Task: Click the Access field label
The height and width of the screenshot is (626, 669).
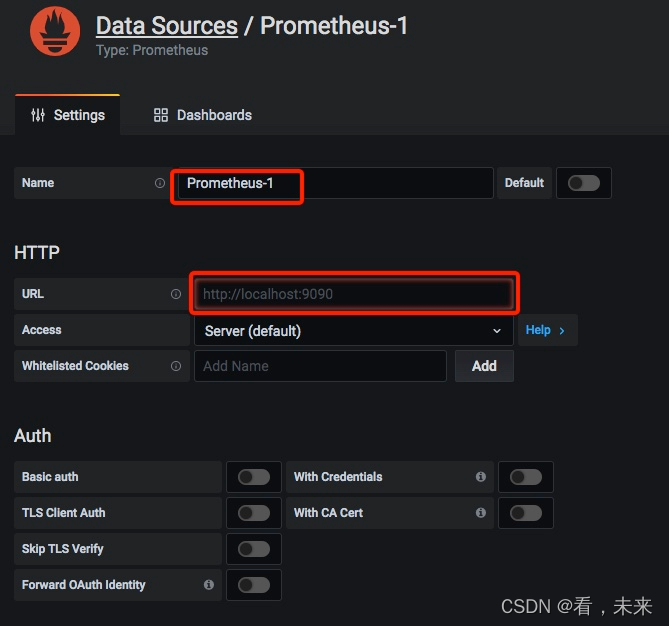Action: click(41, 330)
